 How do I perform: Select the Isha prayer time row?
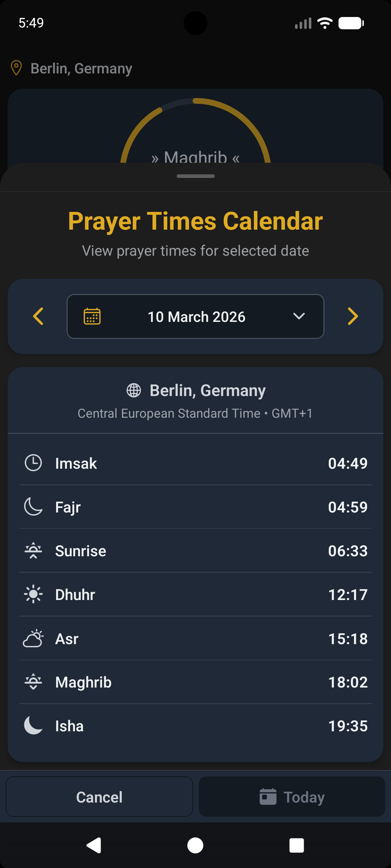click(x=195, y=726)
